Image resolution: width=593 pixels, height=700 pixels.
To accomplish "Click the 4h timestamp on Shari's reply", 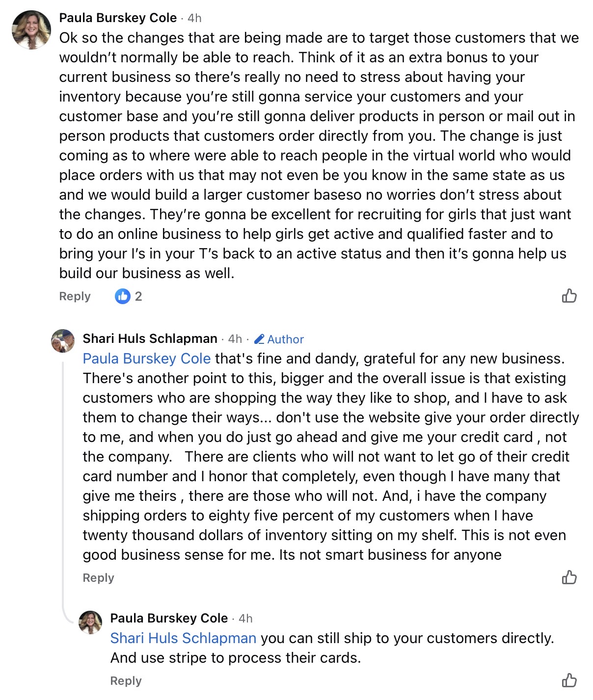I will click(x=235, y=339).
